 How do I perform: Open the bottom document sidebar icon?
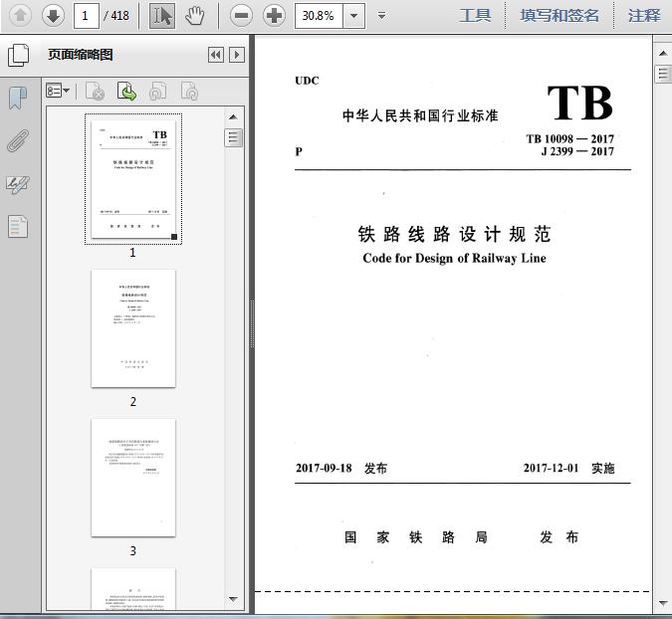click(x=18, y=226)
